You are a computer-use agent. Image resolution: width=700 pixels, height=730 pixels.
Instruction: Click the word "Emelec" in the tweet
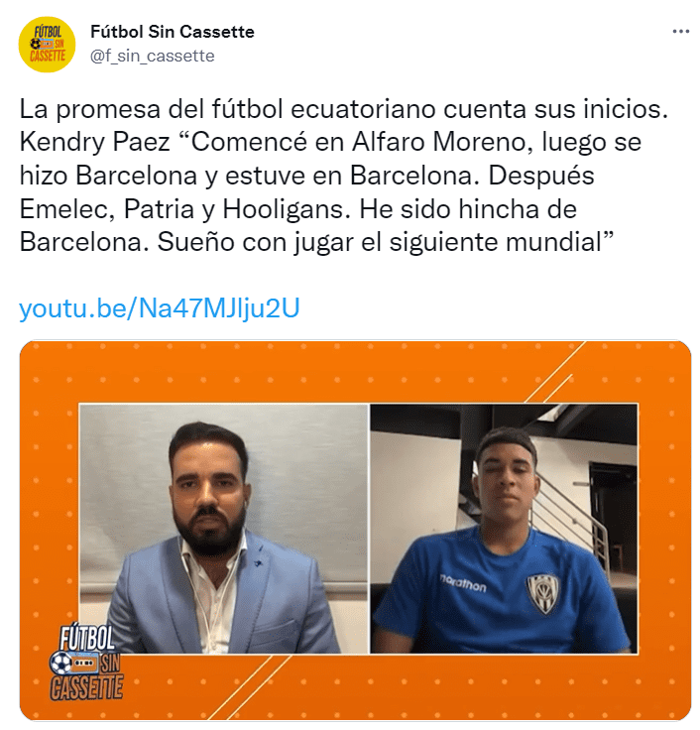coord(67,209)
